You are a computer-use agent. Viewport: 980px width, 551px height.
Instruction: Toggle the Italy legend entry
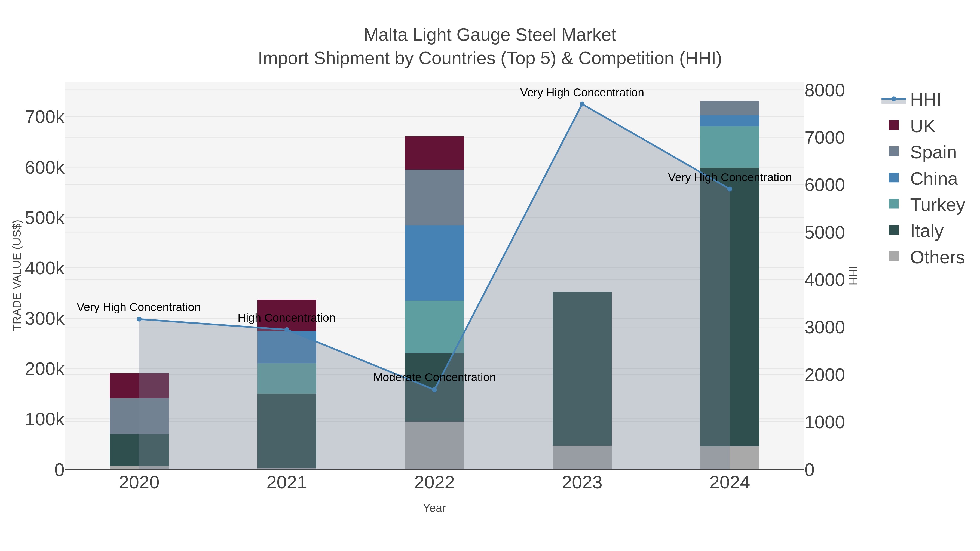[x=916, y=231]
